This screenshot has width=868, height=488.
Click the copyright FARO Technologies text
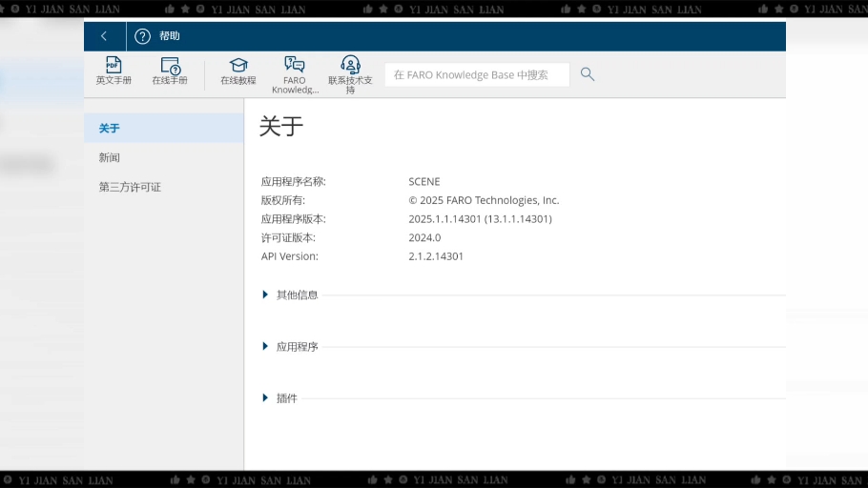[484, 200]
